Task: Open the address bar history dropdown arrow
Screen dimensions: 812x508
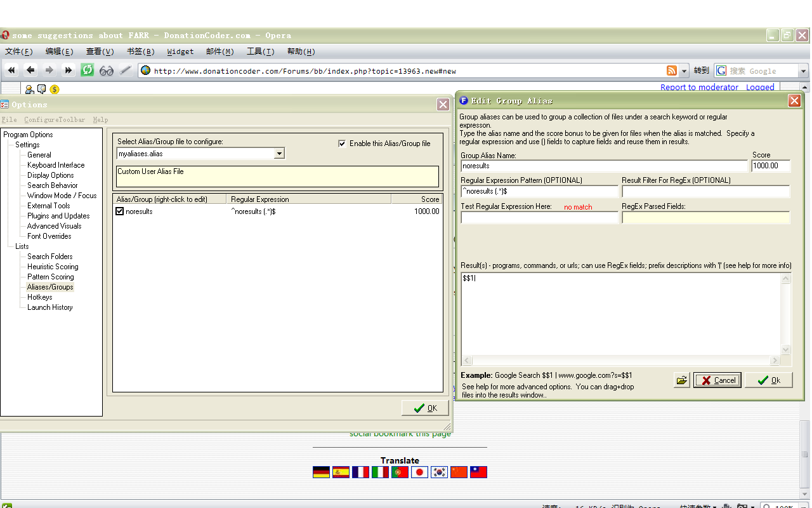Action: (x=684, y=70)
